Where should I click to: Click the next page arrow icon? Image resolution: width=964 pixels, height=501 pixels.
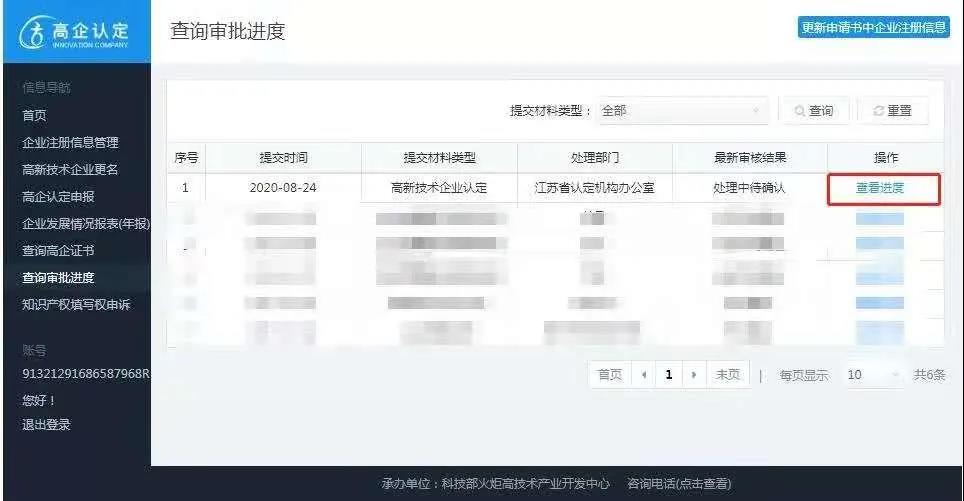pyautogui.click(x=693, y=375)
